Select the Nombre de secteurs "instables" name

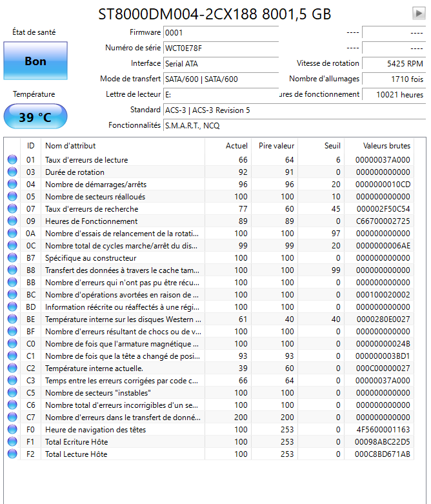point(98,393)
